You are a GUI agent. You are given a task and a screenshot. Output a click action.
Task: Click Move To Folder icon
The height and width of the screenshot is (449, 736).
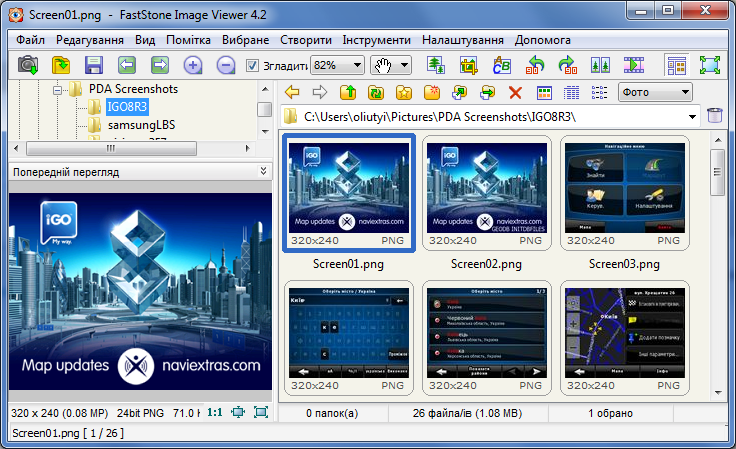[x=487, y=92]
